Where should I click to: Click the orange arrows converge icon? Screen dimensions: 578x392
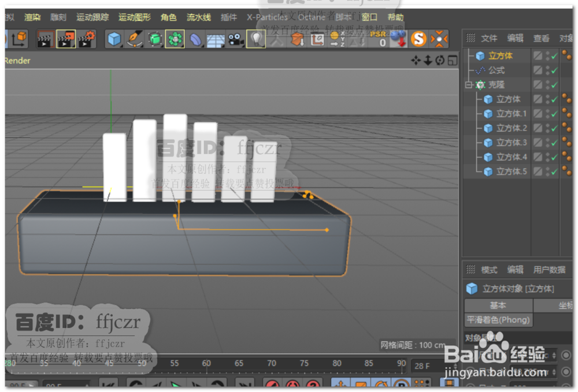439,39
